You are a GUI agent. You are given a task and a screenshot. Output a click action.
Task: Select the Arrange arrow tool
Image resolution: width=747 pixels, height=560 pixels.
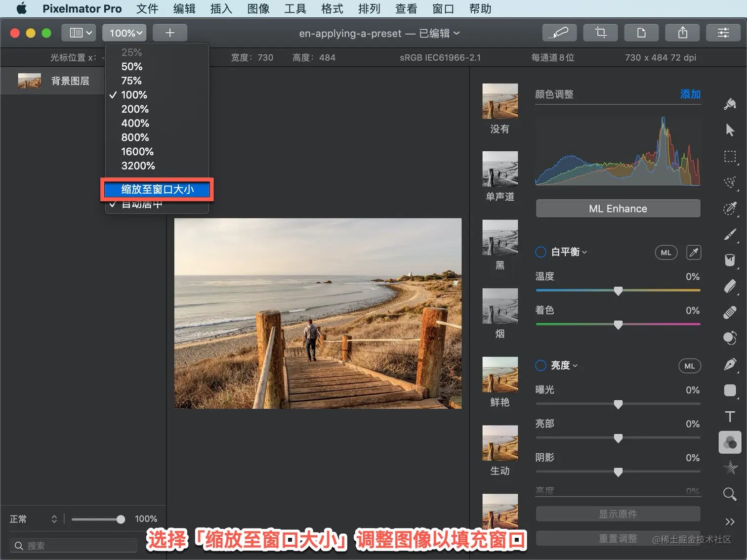tap(730, 130)
